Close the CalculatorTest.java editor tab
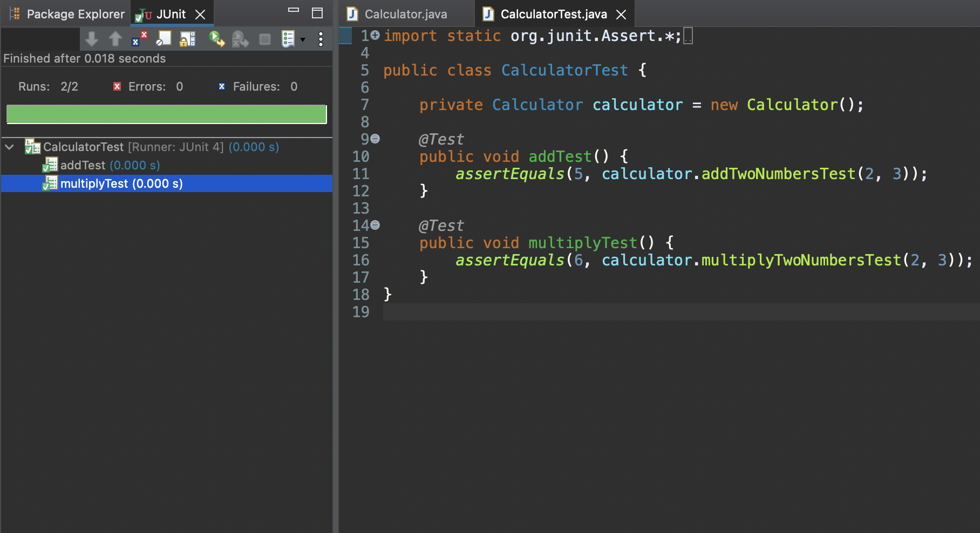The height and width of the screenshot is (533, 980). [622, 15]
